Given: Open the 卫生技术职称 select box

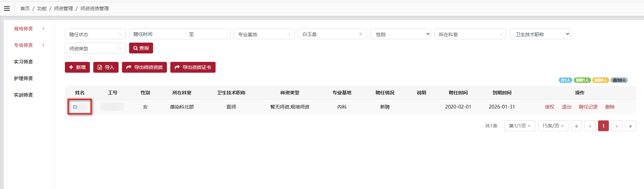Looking at the screenshot, I should [540, 34].
